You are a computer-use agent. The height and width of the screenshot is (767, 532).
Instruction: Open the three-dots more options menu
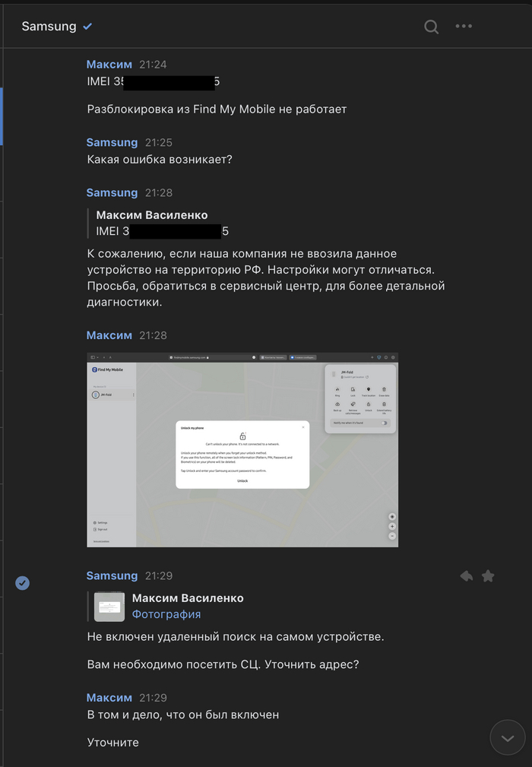[x=464, y=27]
